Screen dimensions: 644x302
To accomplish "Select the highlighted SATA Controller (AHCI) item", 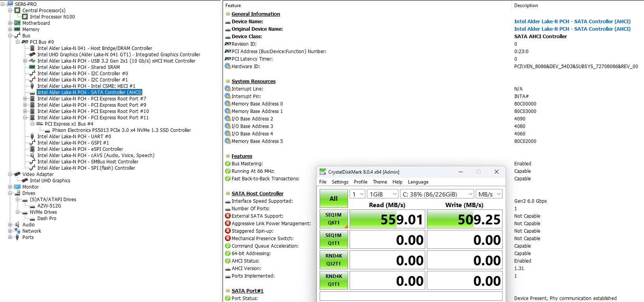I will pyautogui.click(x=89, y=92).
